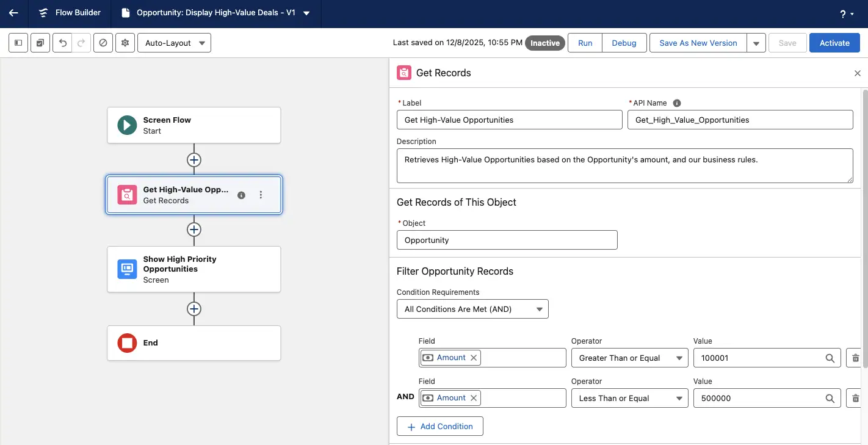Viewport: 868px width, 445px height.
Task: Click the Inactive status badge
Action: 545,43
